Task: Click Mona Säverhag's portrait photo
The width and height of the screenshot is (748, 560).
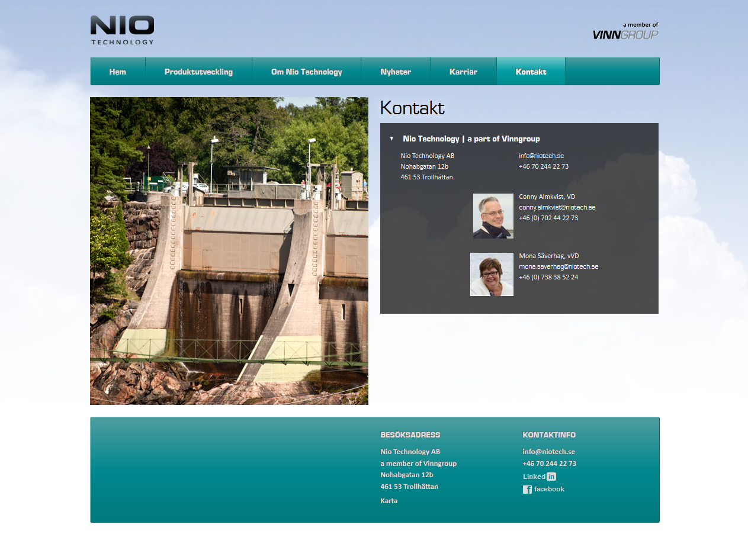Action: (492, 274)
